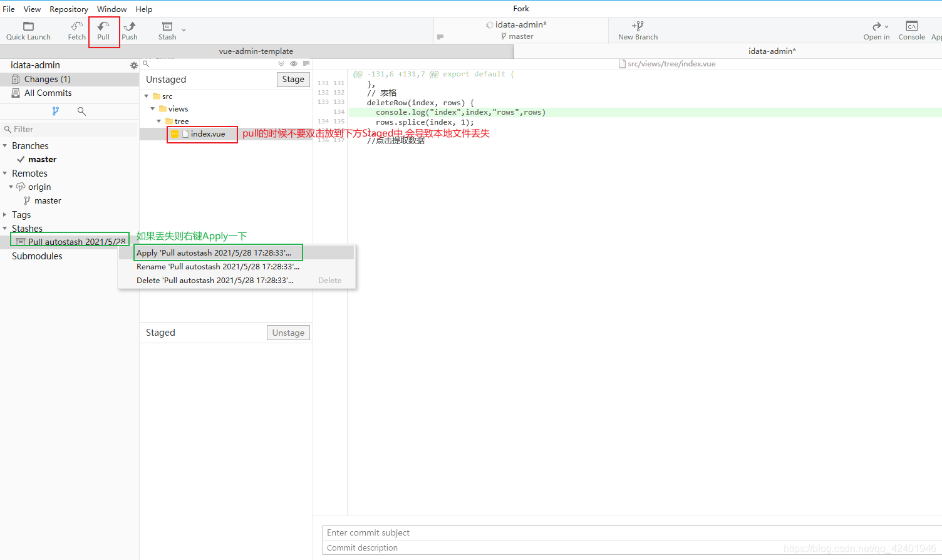Open the File menu

[x=9, y=9]
